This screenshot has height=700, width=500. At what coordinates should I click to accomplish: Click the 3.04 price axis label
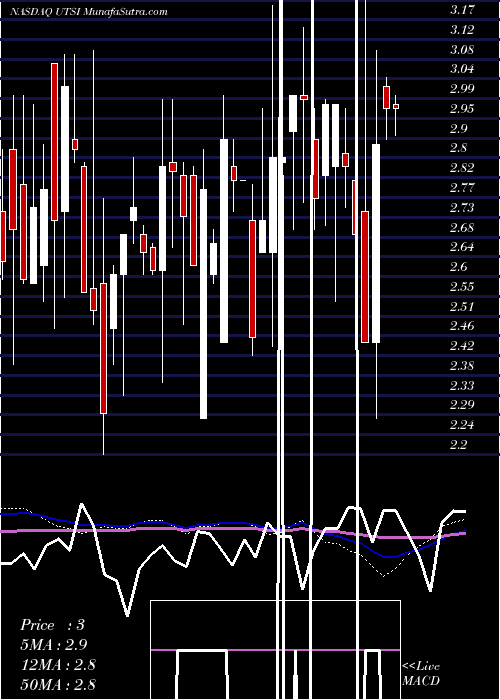(x=462, y=69)
